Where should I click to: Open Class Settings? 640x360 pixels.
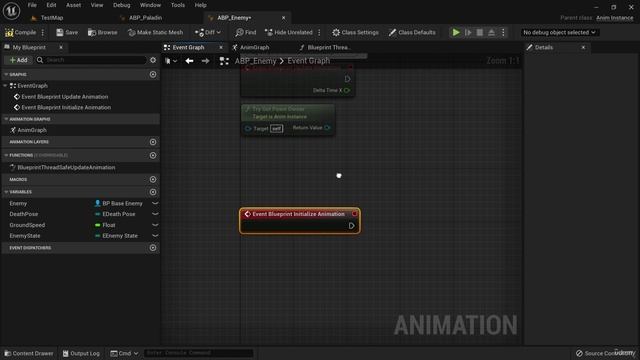pyautogui.click(x=355, y=32)
